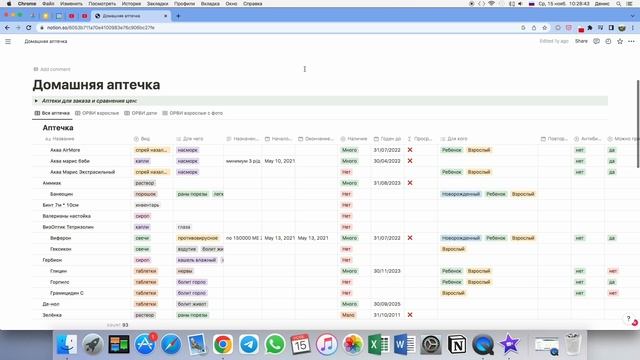Click the 'Аква марис беби' row name
Viewport: 640px width, 360px height.
pos(70,161)
